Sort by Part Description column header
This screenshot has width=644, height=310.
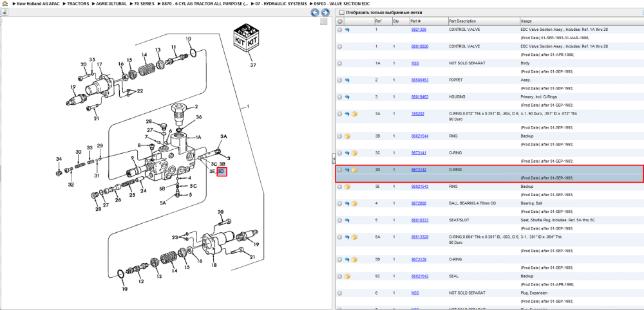click(483, 21)
